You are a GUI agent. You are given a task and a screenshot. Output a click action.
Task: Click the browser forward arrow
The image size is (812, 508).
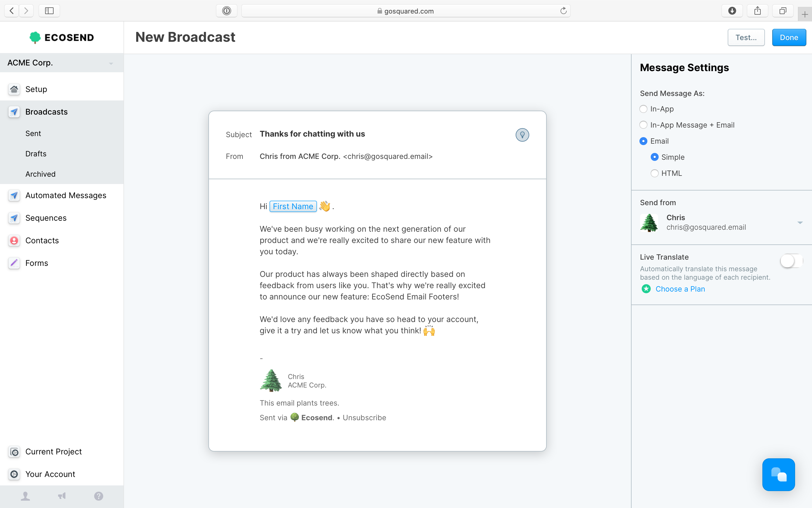click(x=26, y=11)
